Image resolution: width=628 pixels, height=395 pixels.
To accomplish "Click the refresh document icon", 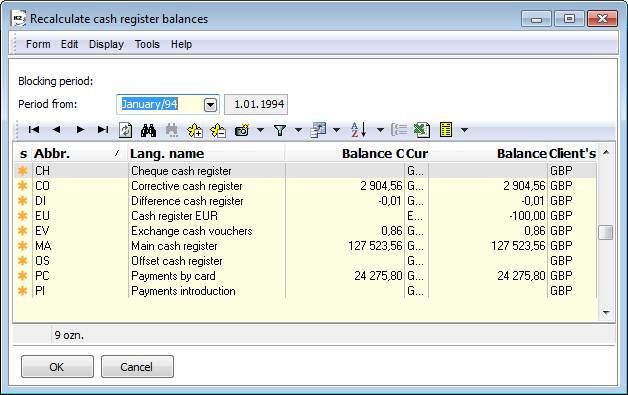I will (126, 130).
